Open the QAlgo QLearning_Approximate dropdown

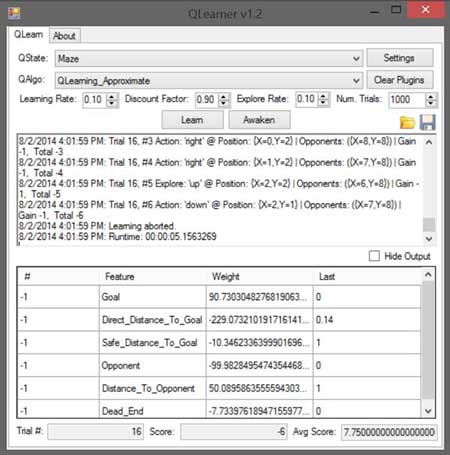click(x=209, y=81)
